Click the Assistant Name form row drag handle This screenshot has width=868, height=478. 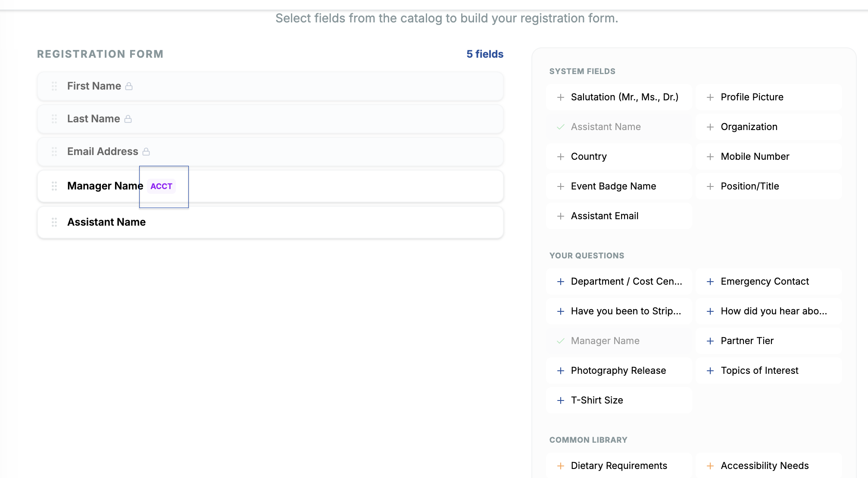54,222
